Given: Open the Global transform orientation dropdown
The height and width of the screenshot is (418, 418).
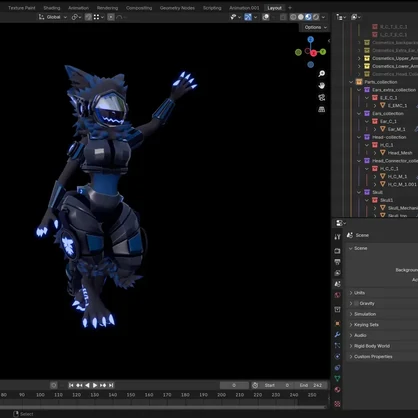Looking at the screenshot, I should [x=53, y=17].
